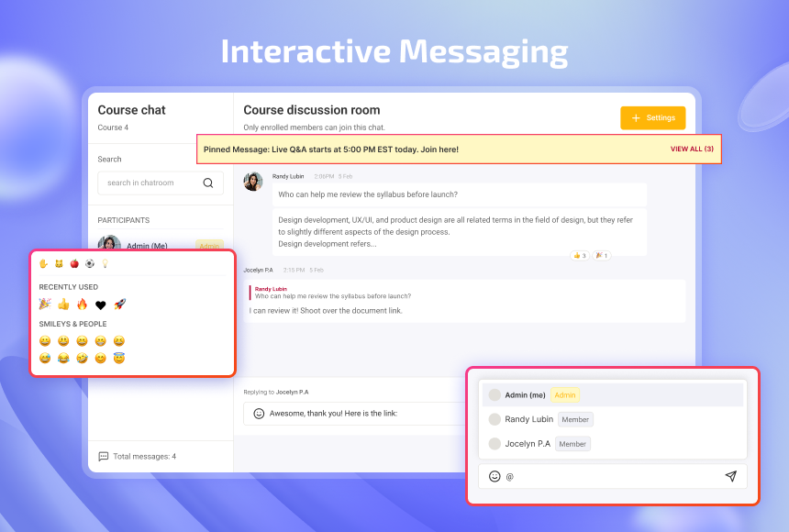Click VIEW ALL (3) pinned messages link
This screenshot has width=789, height=532.
(x=692, y=149)
